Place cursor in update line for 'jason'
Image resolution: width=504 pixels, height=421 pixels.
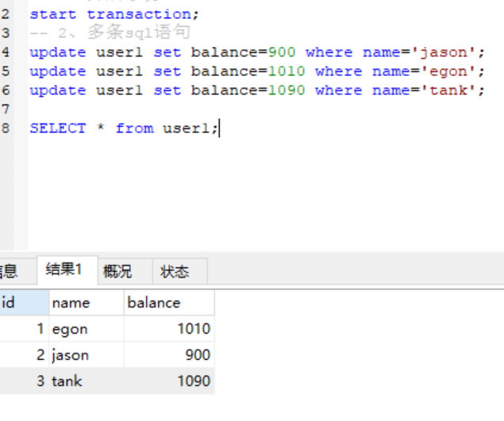tap(257, 52)
